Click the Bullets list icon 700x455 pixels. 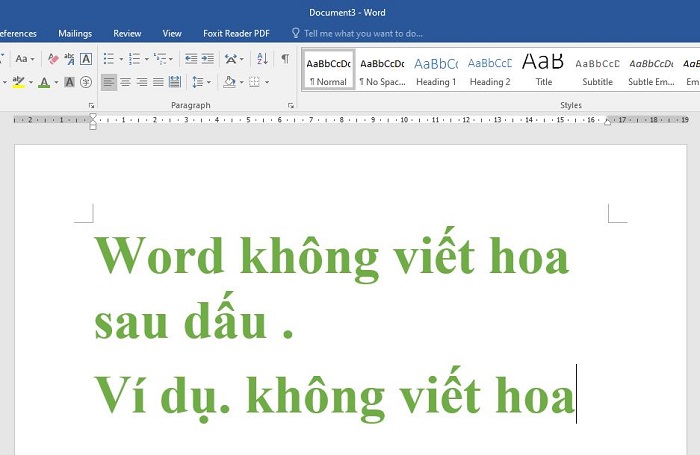click(108, 59)
